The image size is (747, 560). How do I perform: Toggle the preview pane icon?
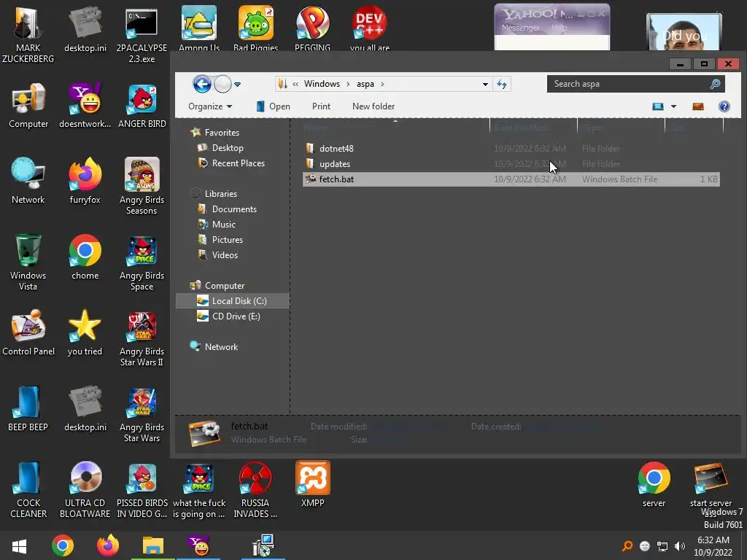698,106
